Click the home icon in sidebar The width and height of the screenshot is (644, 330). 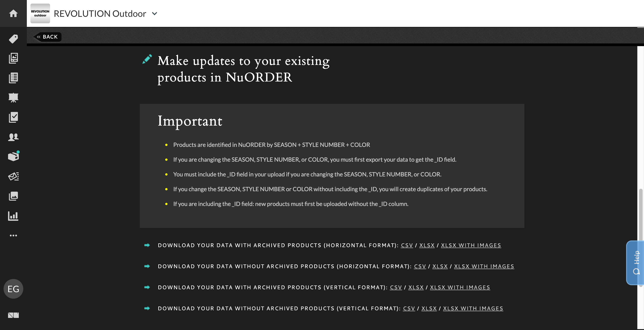(13, 13)
